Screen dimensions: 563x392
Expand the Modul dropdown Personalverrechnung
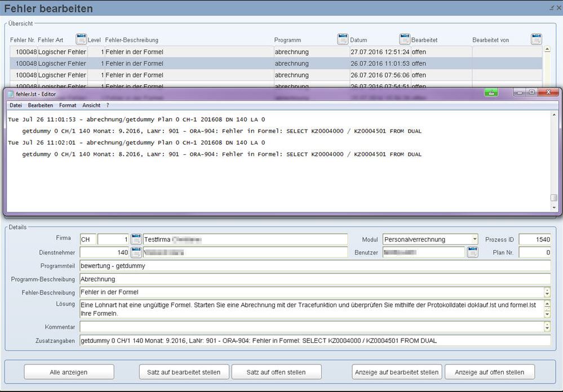click(x=475, y=239)
